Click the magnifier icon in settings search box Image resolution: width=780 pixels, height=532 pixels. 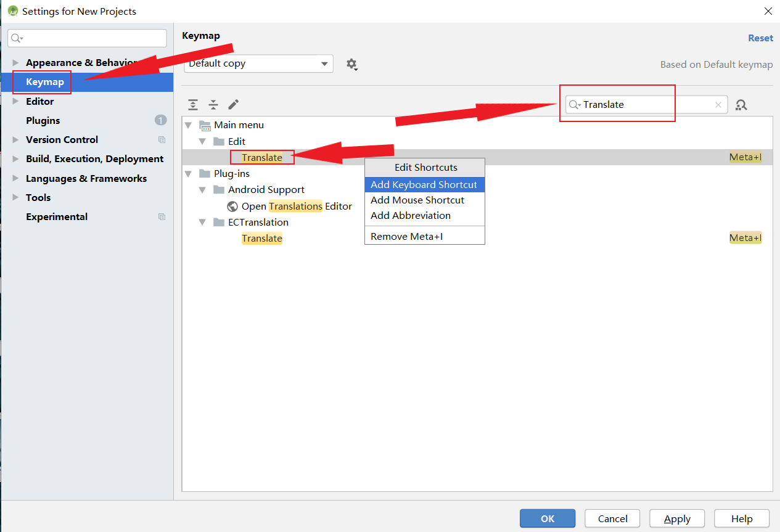click(x=17, y=38)
